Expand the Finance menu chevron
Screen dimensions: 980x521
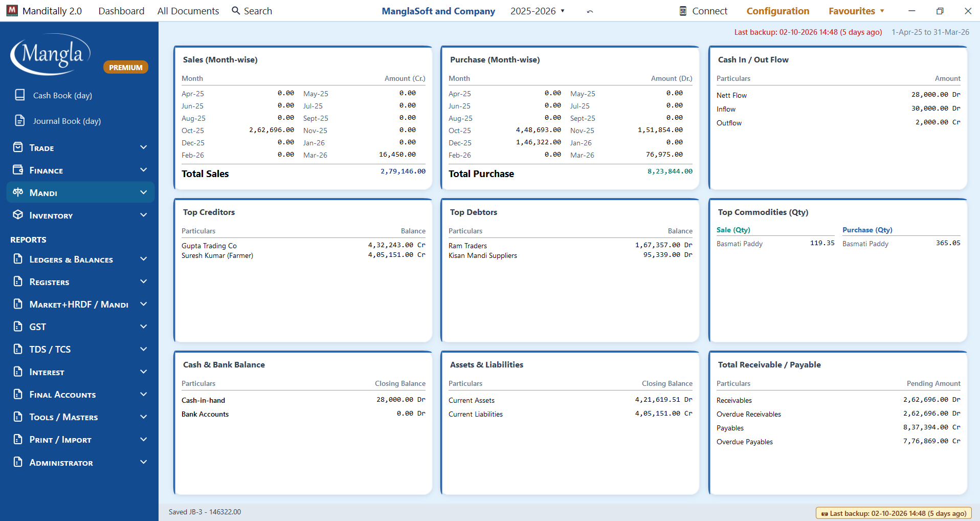[x=144, y=170]
